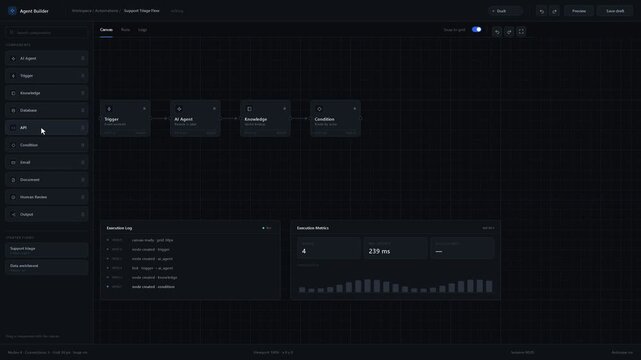Toggle the Snap to grid switch
The height and width of the screenshot is (360, 641).
tap(476, 29)
